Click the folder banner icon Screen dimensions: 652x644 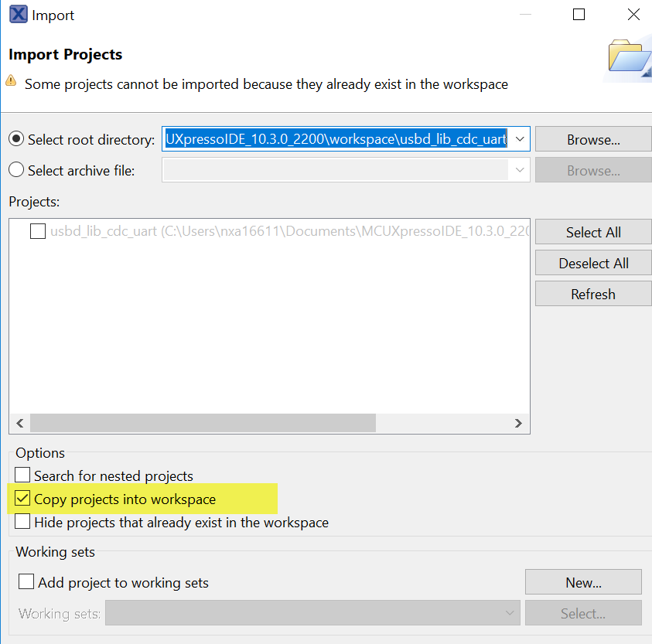629,56
